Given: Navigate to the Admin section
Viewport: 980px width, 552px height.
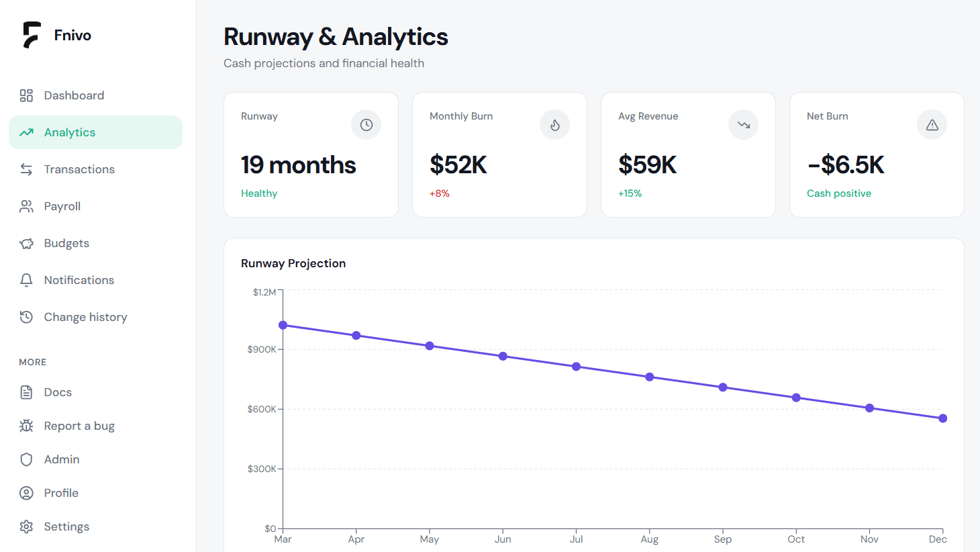Looking at the screenshot, I should tap(60, 459).
